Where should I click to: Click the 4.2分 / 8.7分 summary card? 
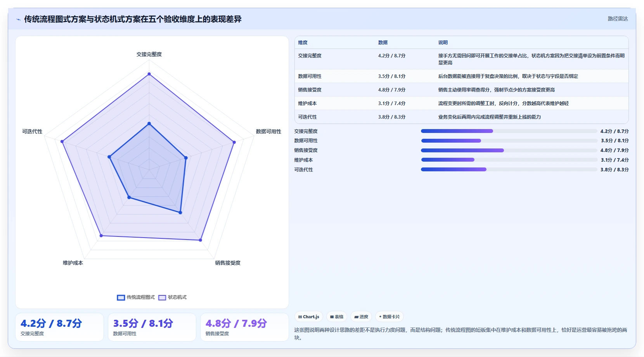(x=59, y=327)
